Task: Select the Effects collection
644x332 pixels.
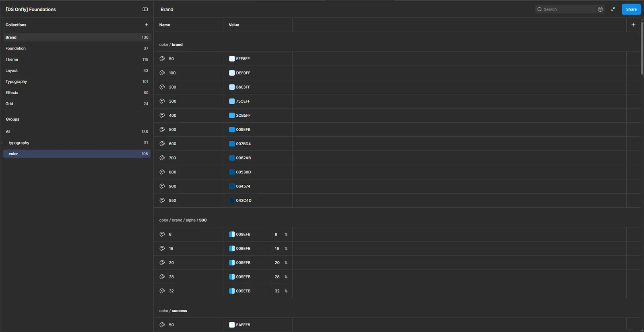Action: (x=77, y=93)
